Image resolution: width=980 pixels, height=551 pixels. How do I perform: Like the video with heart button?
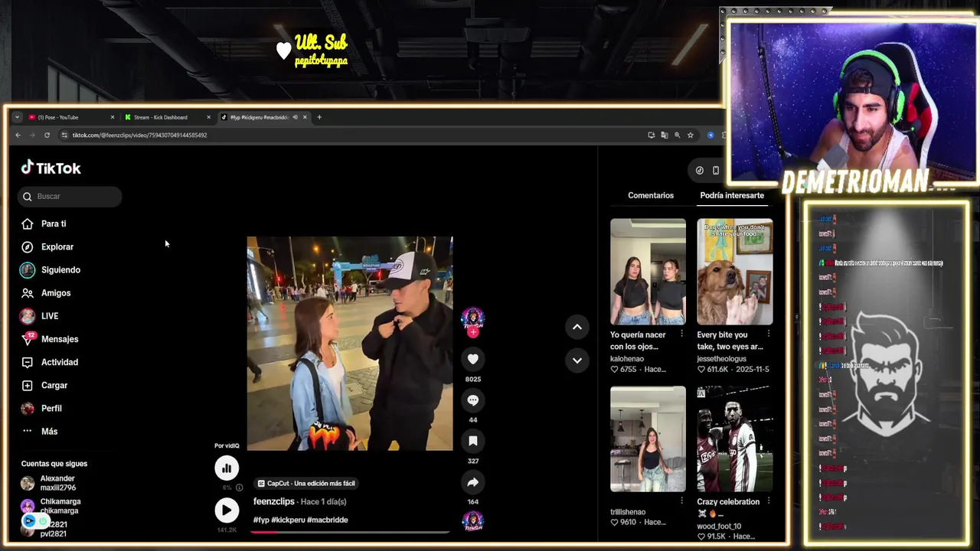(473, 359)
